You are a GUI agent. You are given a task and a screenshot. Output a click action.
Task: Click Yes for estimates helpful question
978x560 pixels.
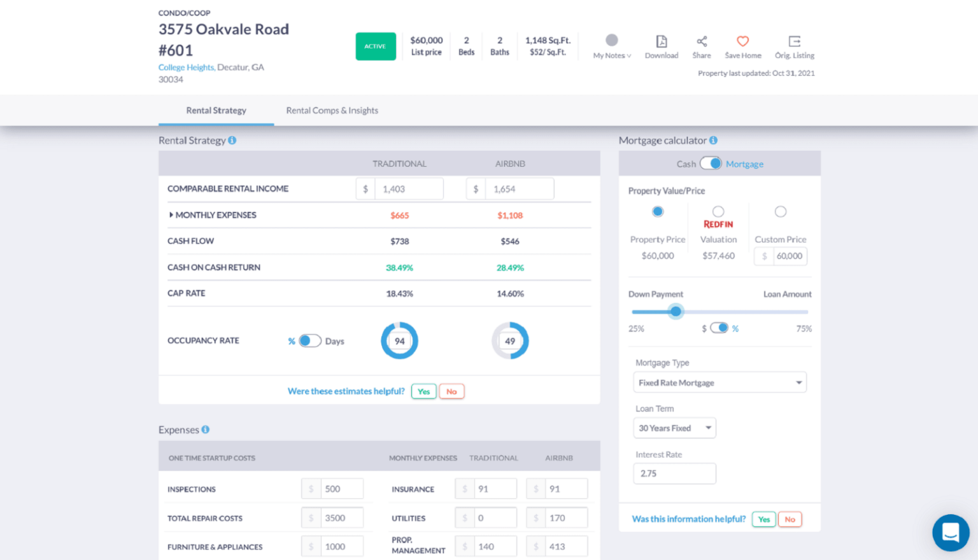click(423, 392)
